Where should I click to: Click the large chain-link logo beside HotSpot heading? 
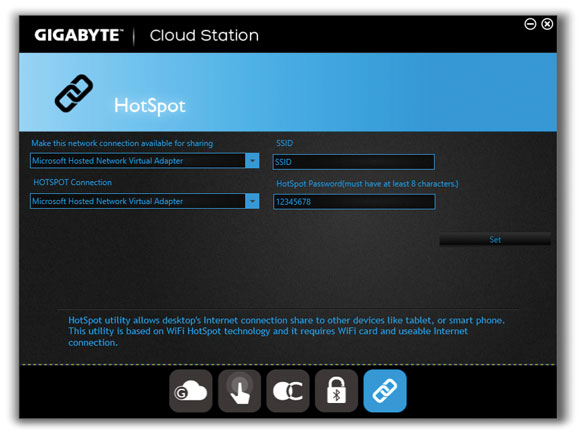[x=74, y=93]
